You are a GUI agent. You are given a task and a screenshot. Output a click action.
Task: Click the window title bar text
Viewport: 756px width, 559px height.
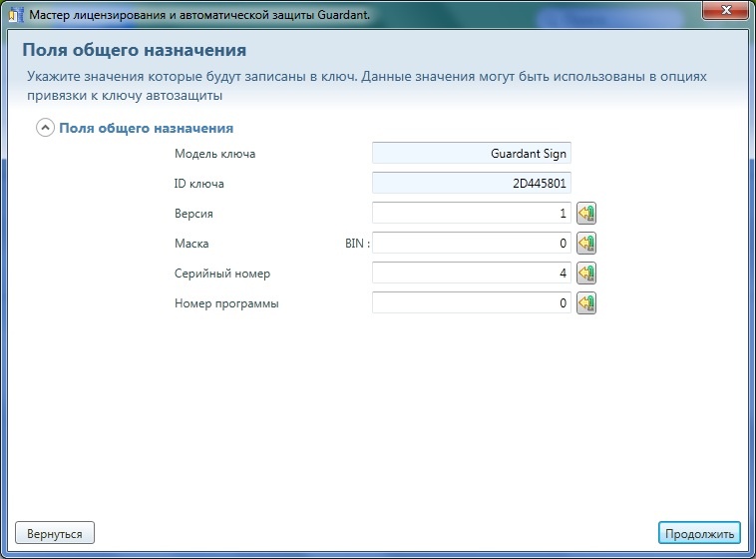199,14
